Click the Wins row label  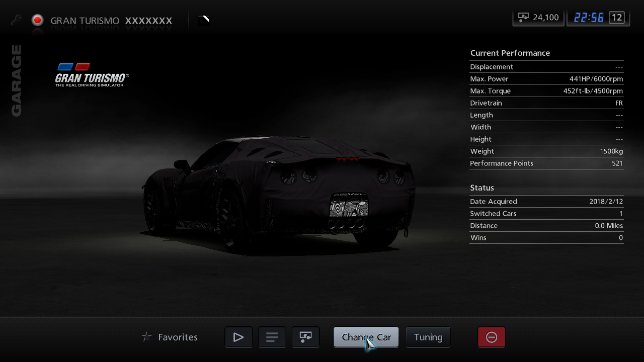478,238
